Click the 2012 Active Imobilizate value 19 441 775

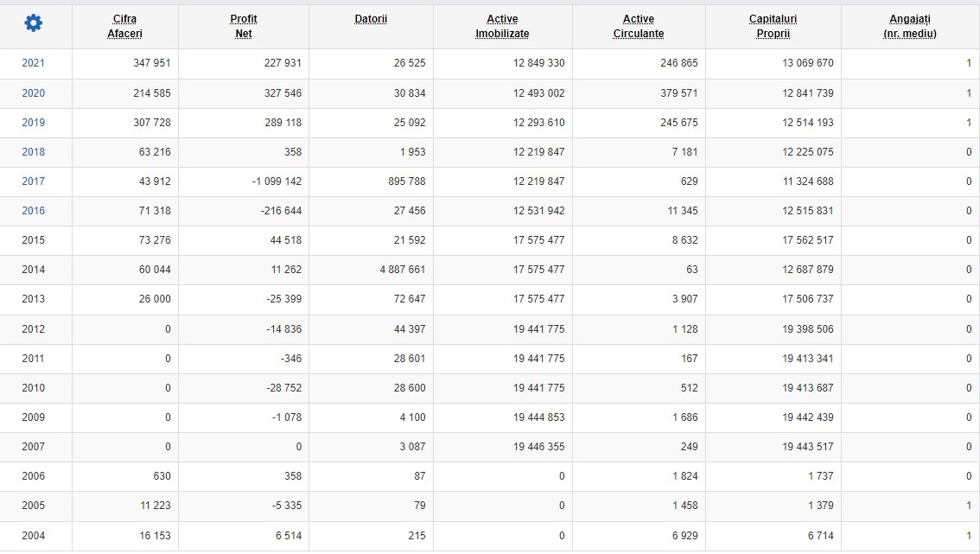(538, 329)
